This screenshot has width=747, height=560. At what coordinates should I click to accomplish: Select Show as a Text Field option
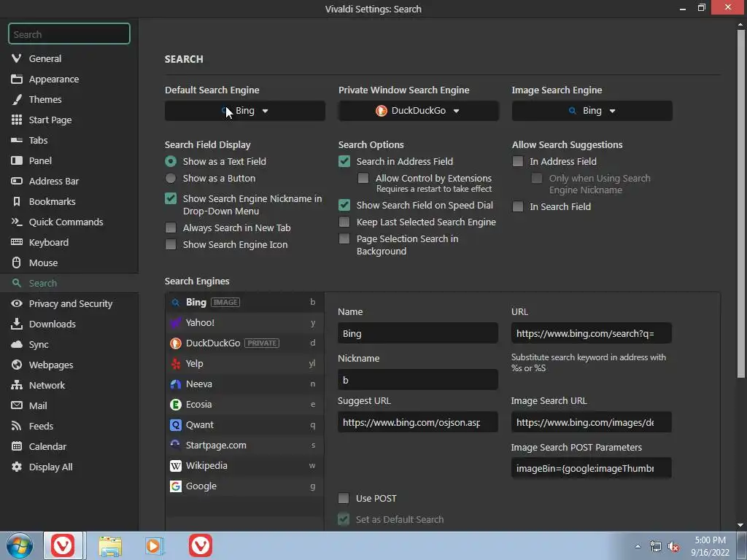(x=171, y=161)
